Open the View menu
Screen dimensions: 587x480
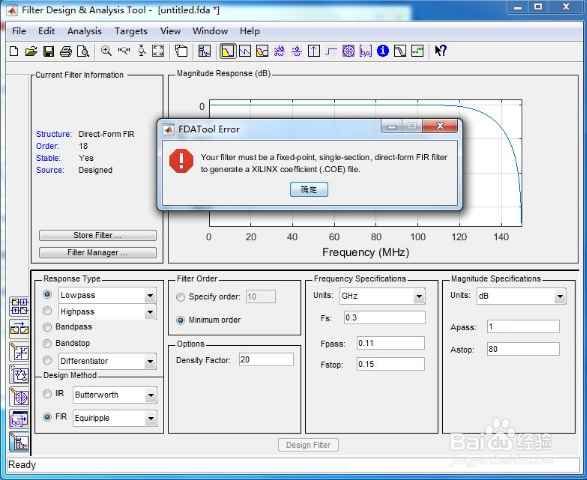coord(170,31)
